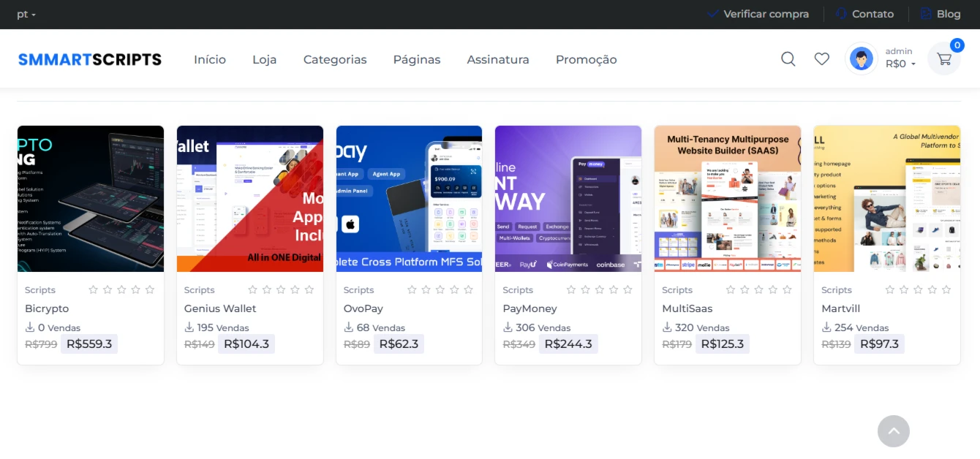This screenshot has width=980, height=459.
Task: Open the wishlist heart icon
Action: [822, 59]
